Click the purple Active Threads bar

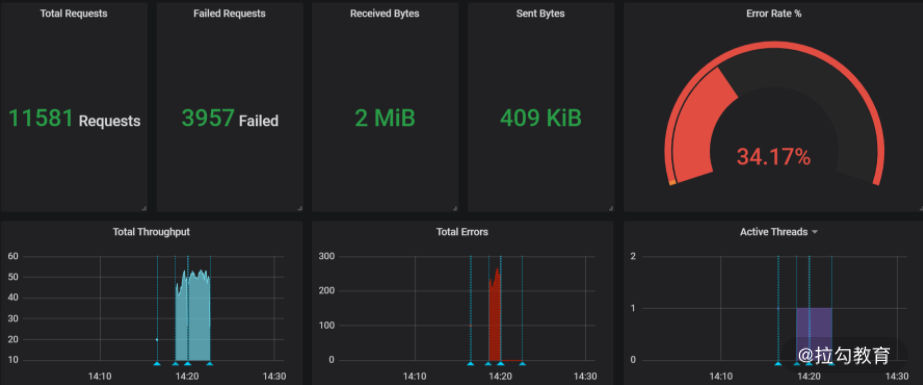pyautogui.click(x=814, y=334)
